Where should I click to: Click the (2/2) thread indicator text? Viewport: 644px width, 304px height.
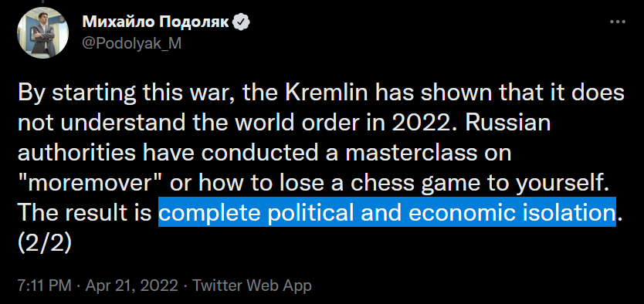coord(45,243)
